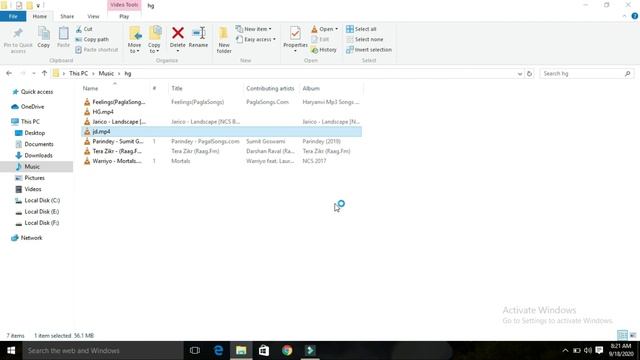Click Select none in ribbon
The image size is (640, 360).
364,39
